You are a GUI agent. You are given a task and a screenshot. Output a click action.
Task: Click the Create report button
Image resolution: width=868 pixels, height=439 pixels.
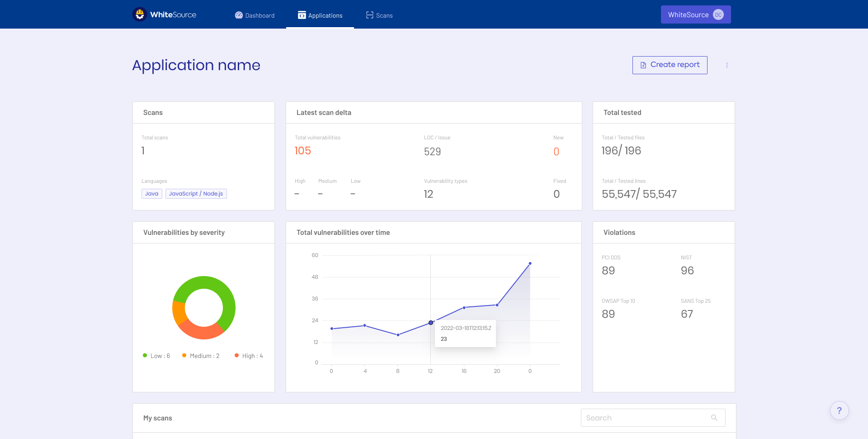670,65
